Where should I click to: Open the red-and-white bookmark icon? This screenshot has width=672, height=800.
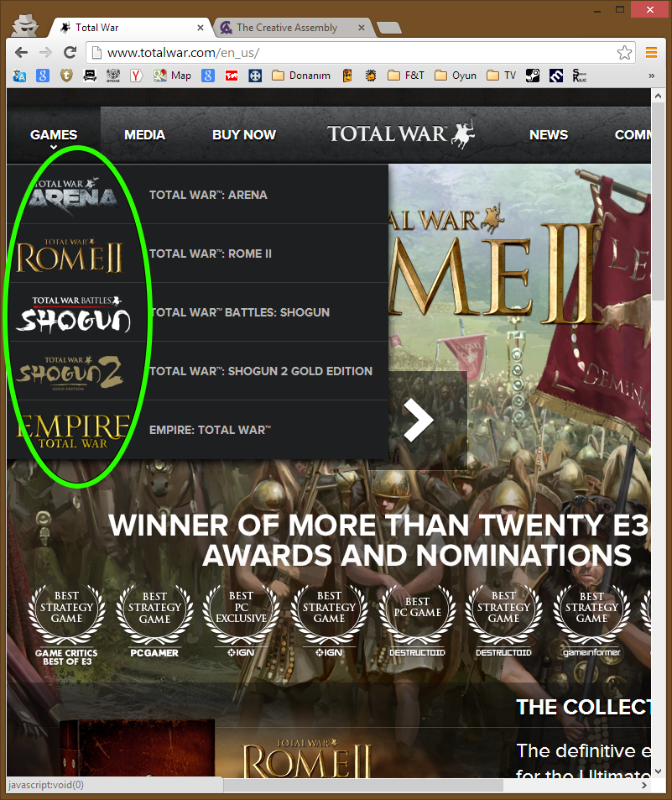click(x=232, y=76)
